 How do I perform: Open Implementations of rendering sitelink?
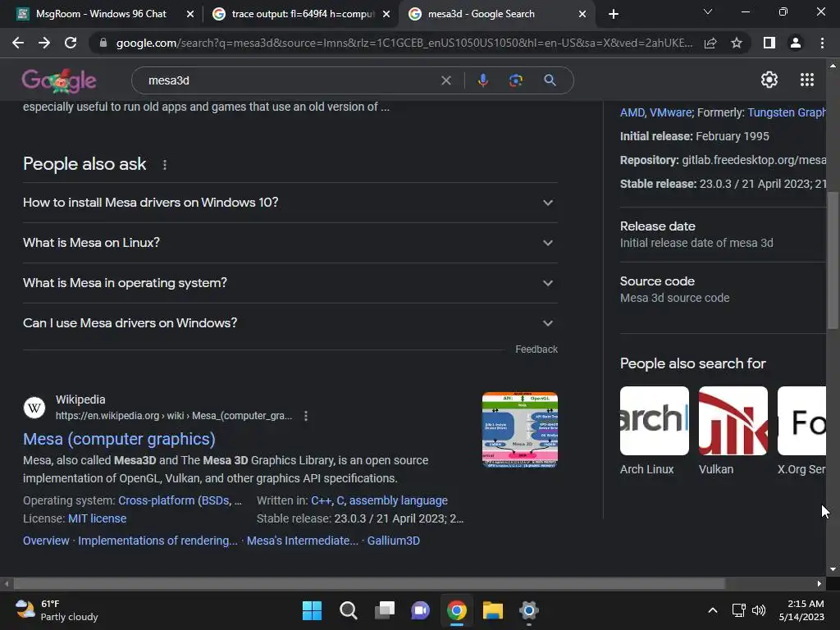tap(157, 541)
